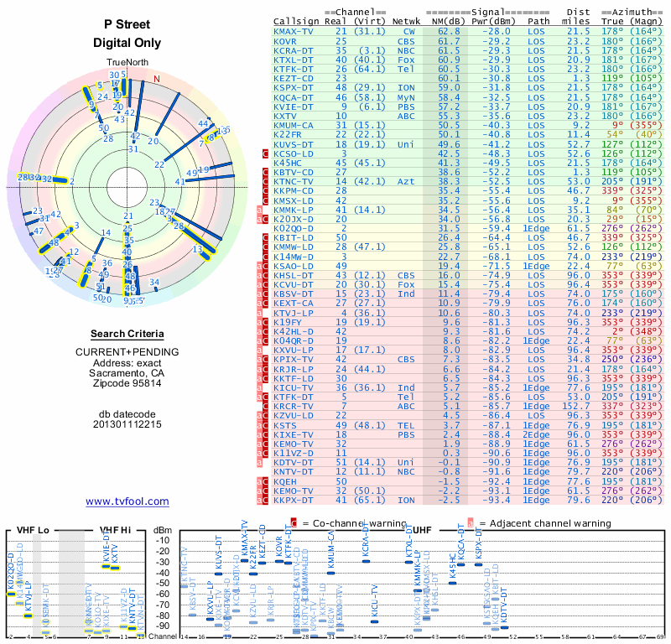This screenshot has width=671, height=644.
Task: Click K45HC callsign in the table
Action: (288, 163)
